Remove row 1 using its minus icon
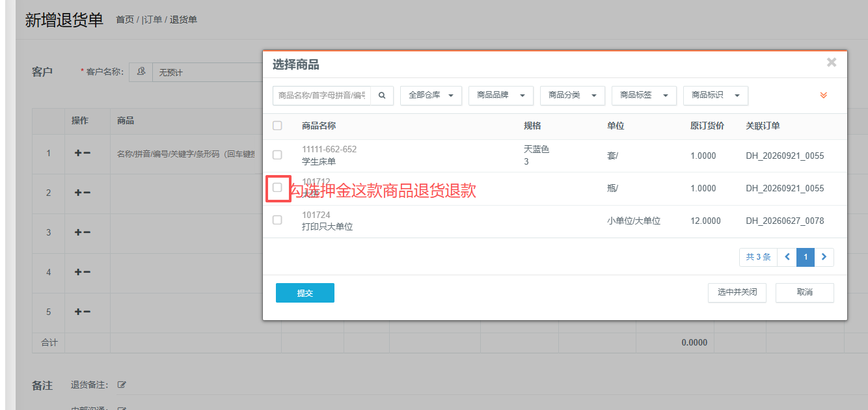868x410 pixels. coord(87,153)
